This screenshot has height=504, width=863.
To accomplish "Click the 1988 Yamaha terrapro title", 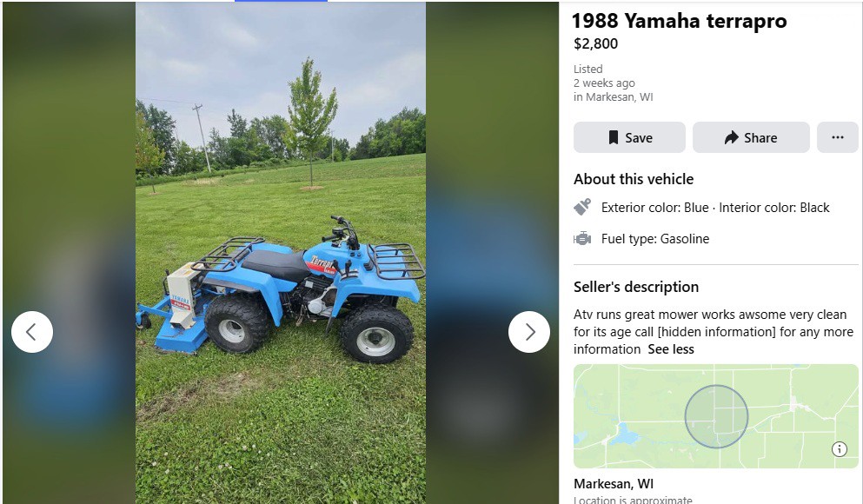I will 679,21.
